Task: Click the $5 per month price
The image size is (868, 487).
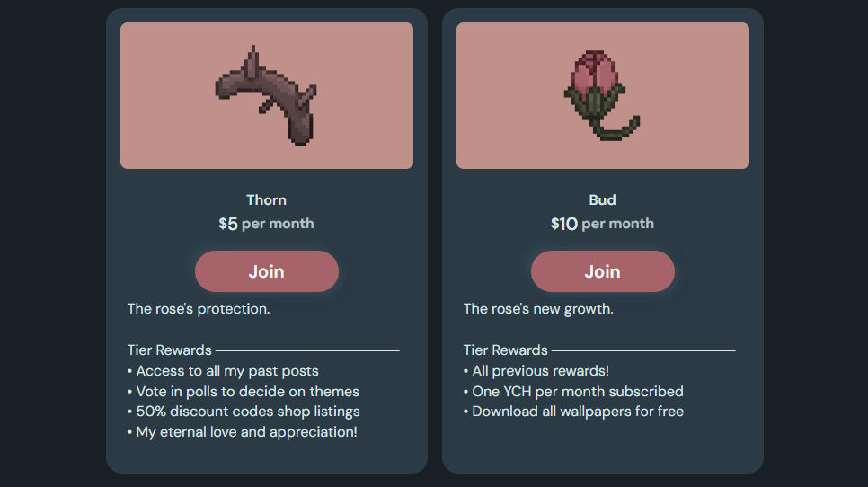Action: pos(266,223)
